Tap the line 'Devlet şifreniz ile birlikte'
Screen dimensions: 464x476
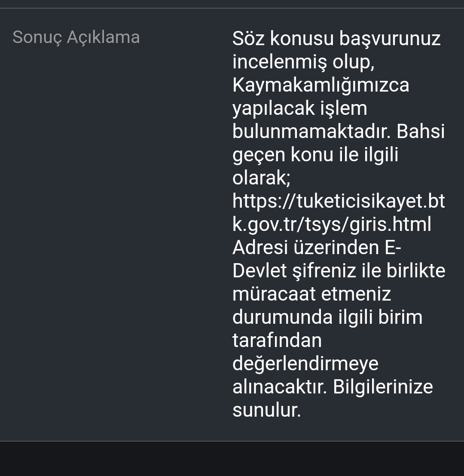[339, 271]
